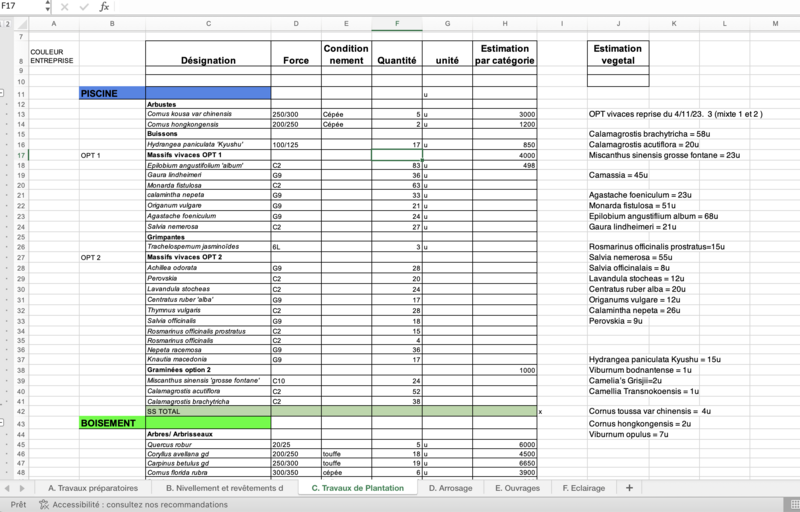
Task: Collapse the outline group at row 11
Action: [x=4, y=94]
